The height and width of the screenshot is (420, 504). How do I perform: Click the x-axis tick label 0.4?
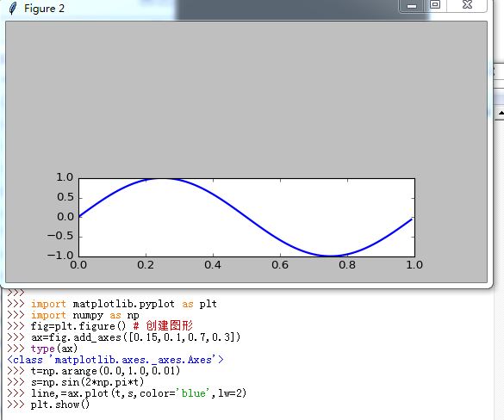[213, 265]
